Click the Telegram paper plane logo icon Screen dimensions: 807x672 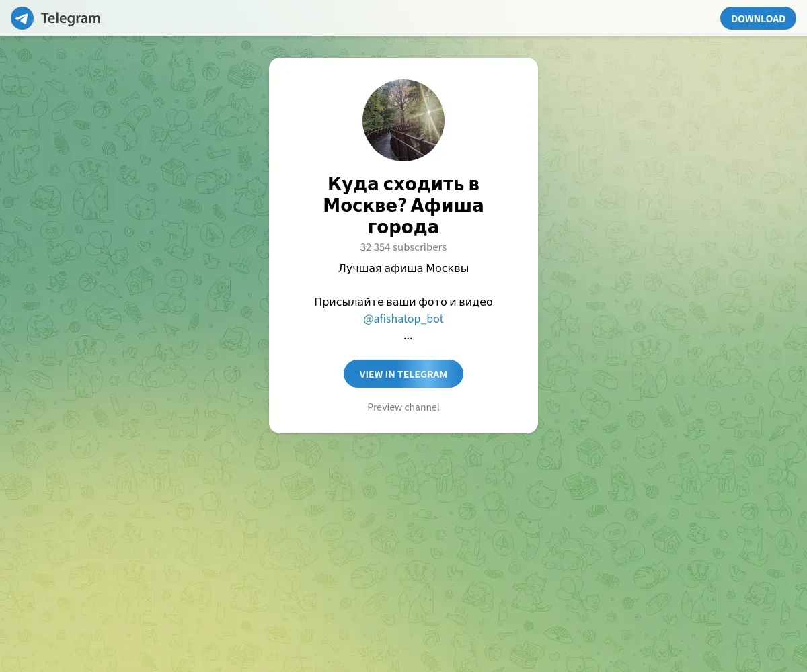22,18
